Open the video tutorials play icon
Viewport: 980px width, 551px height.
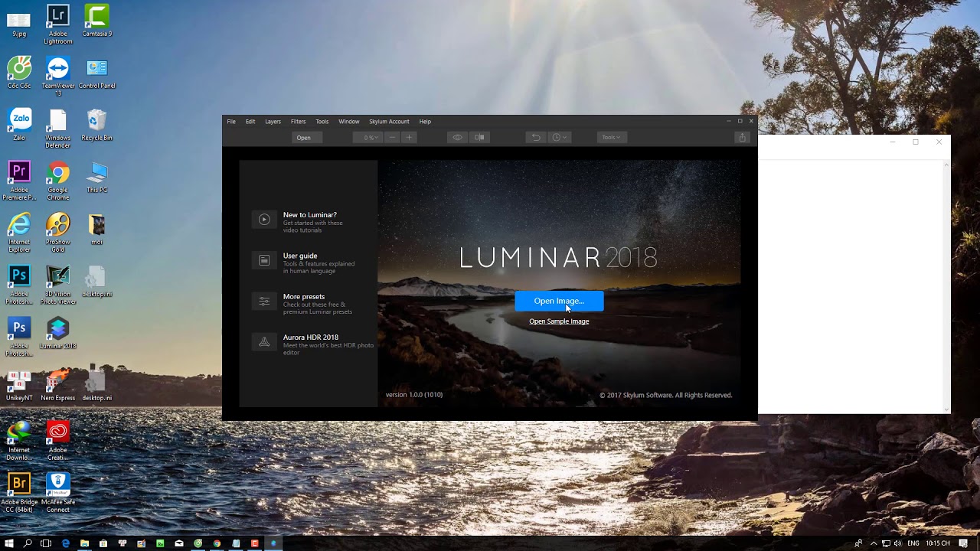pyautogui.click(x=264, y=219)
